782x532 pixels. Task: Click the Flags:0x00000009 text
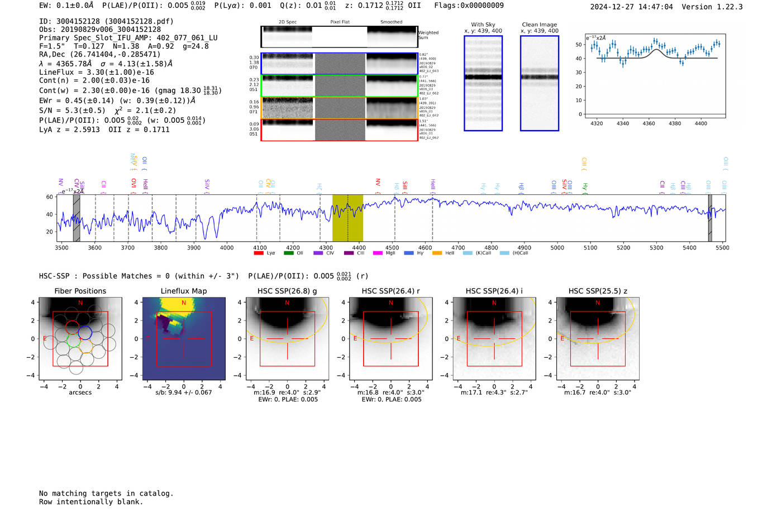469,5
